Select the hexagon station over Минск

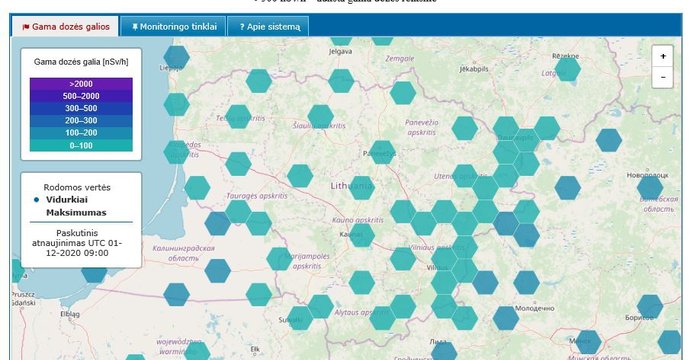tap(588, 342)
